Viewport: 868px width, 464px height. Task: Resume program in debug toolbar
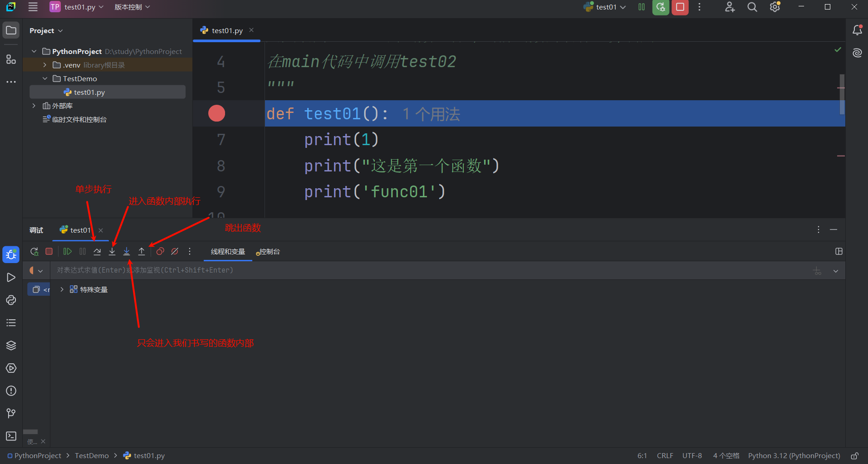[68, 251]
